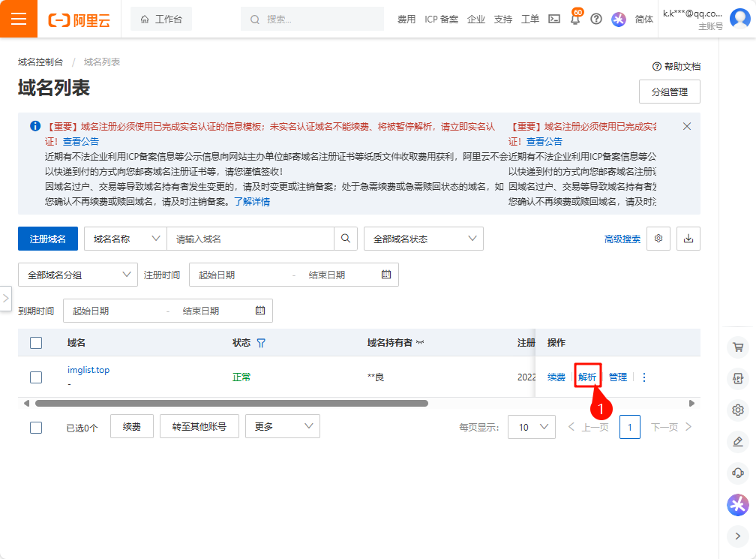
Task: Open the 工单 menu
Action: point(529,20)
